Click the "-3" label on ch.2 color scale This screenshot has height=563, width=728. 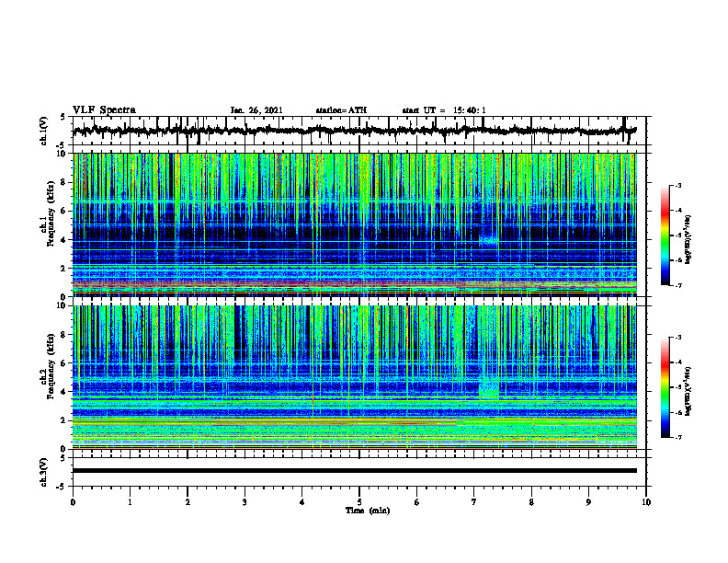(x=677, y=338)
